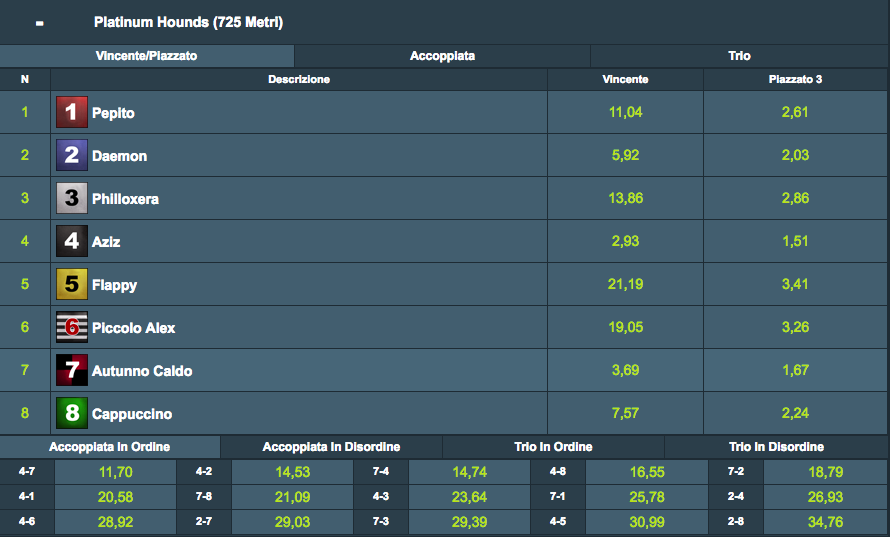Click Piccolo Alex's striped number 6 badge
The width and height of the screenshot is (890, 537).
pyautogui.click(x=72, y=327)
